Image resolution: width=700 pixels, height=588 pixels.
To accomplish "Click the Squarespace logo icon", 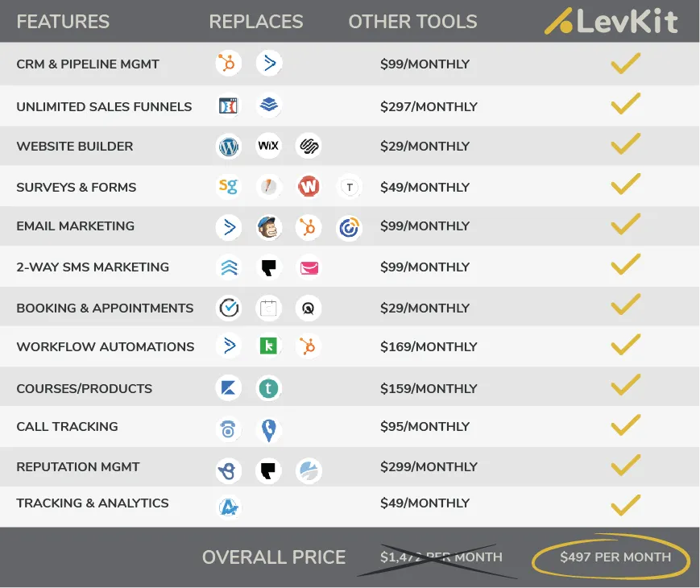I will [x=309, y=146].
